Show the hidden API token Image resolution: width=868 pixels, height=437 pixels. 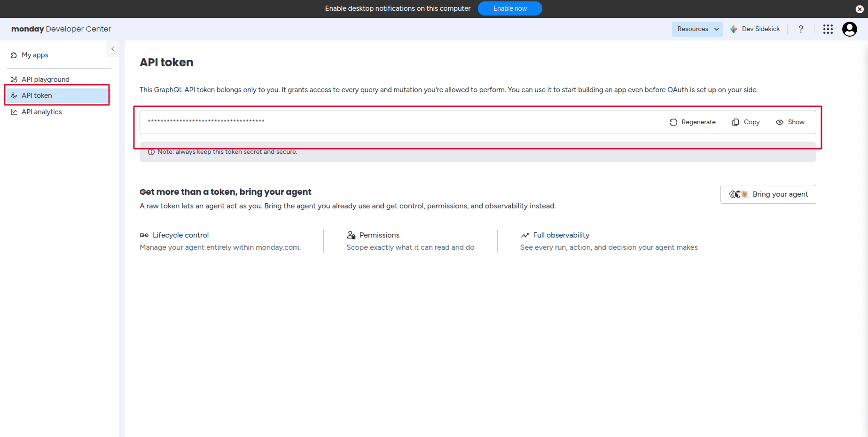pos(790,122)
